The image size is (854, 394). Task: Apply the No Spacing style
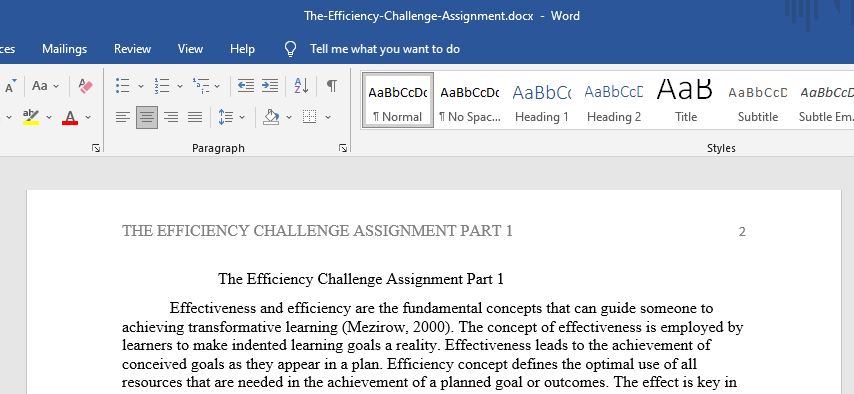[469, 100]
